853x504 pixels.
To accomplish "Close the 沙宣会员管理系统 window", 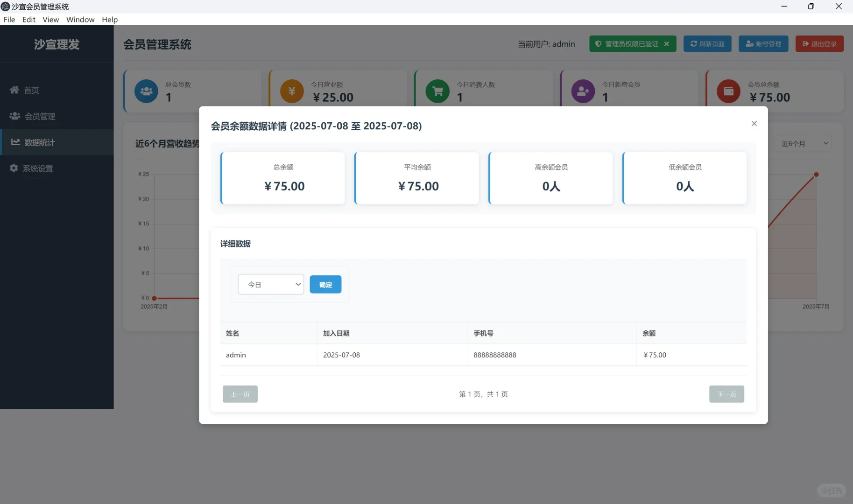I will coord(839,7).
